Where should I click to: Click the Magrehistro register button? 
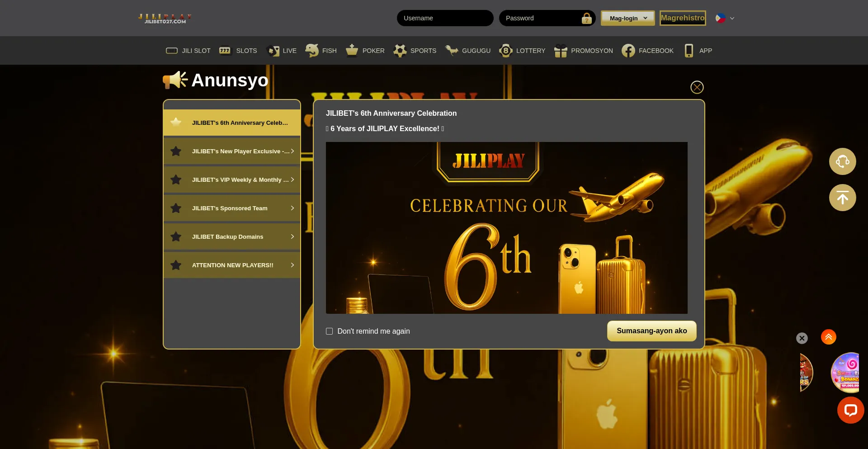pyautogui.click(x=682, y=18)
